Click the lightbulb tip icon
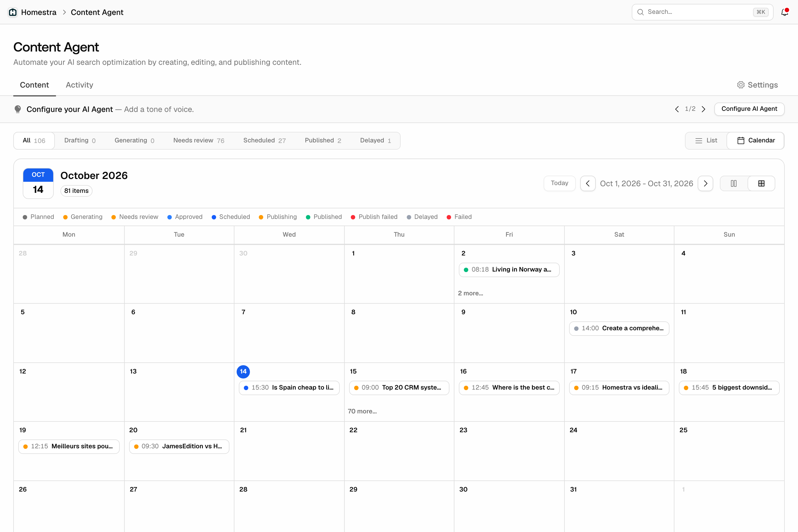 tap(18, 109)
